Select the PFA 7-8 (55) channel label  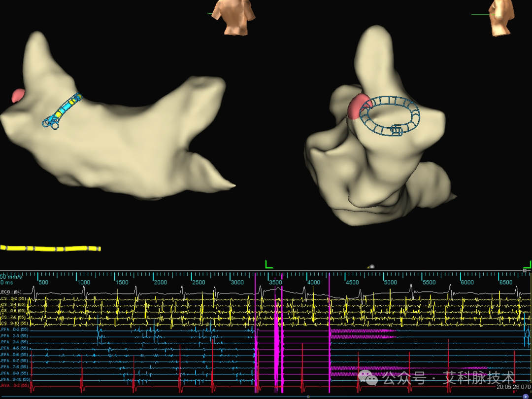coord(15,367)
